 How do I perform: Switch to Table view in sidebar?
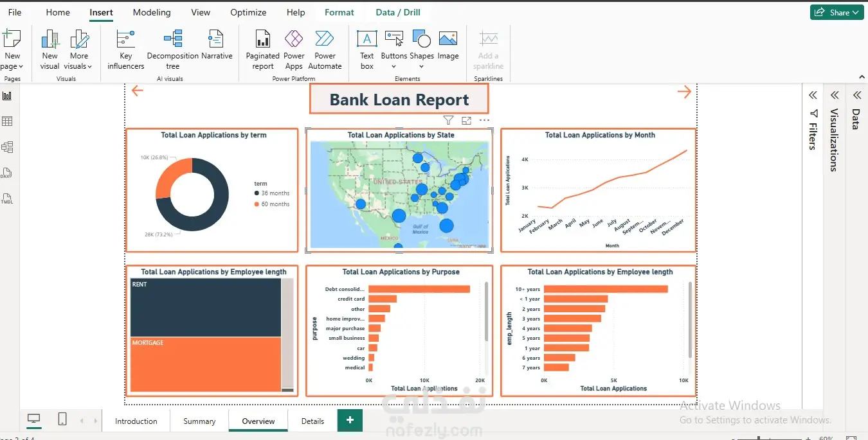(7, 121)
